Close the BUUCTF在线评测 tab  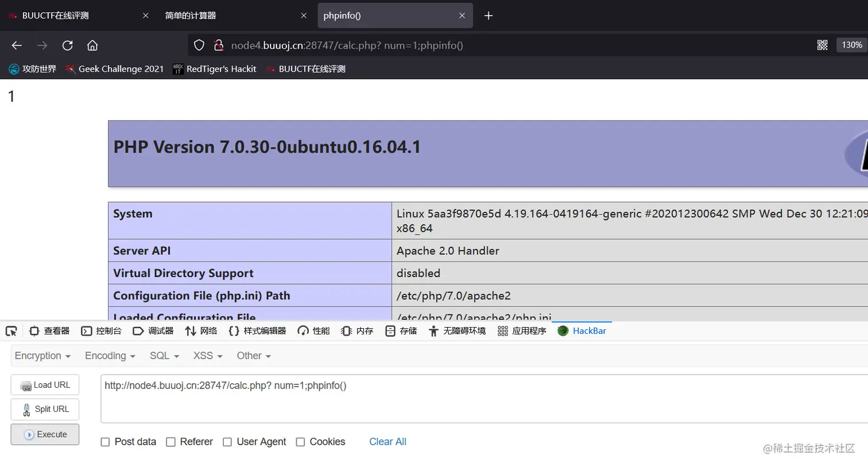[145, 15]
